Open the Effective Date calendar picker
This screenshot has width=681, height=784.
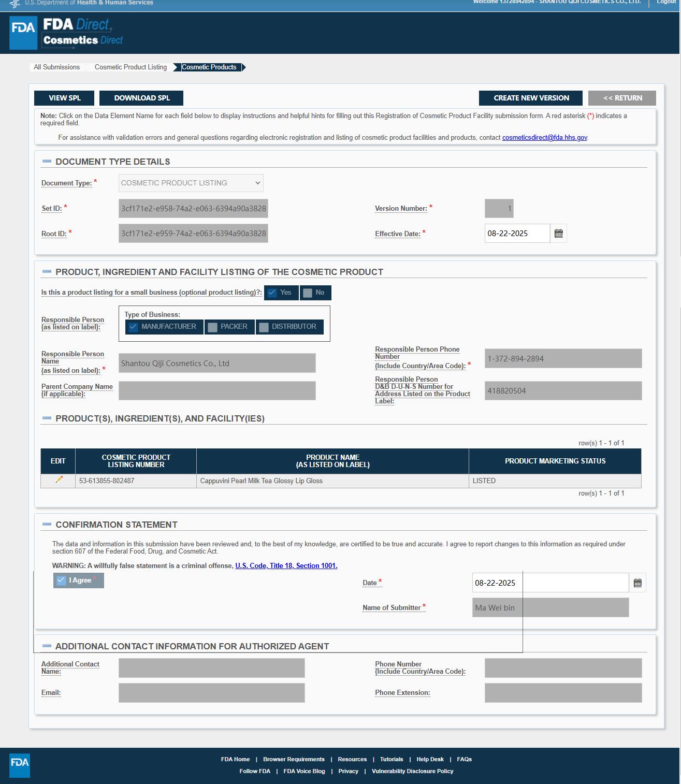pos(558,234)
